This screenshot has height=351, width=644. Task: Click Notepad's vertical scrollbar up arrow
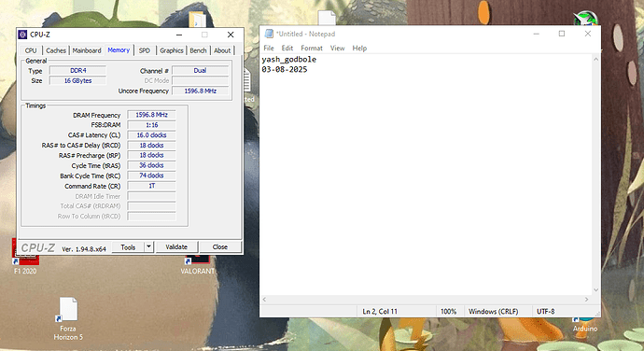pos(596,60)
